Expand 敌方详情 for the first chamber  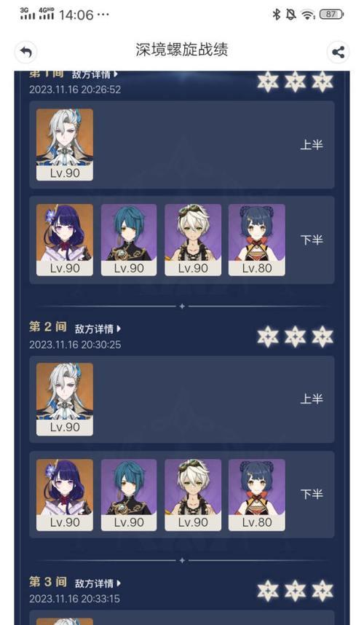click(x=95, y=74)
